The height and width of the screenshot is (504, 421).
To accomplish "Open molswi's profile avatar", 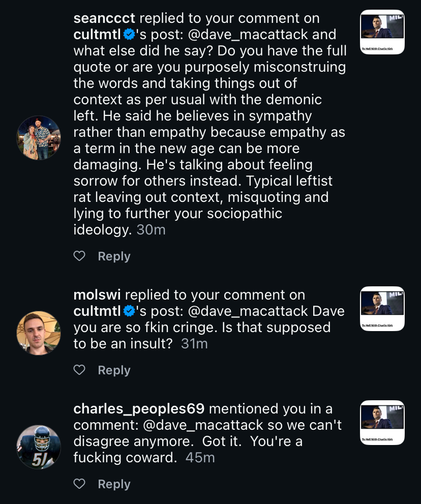I will pyautogui.click(x=39, y=333).
